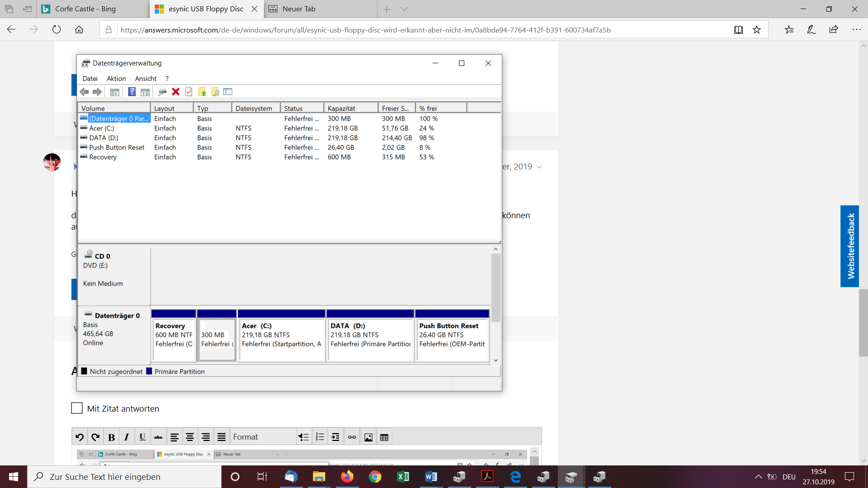This screenshot has width=868, height=488.
Task: Expand the chevron next to the 2019 date
Action: [539, 167]
